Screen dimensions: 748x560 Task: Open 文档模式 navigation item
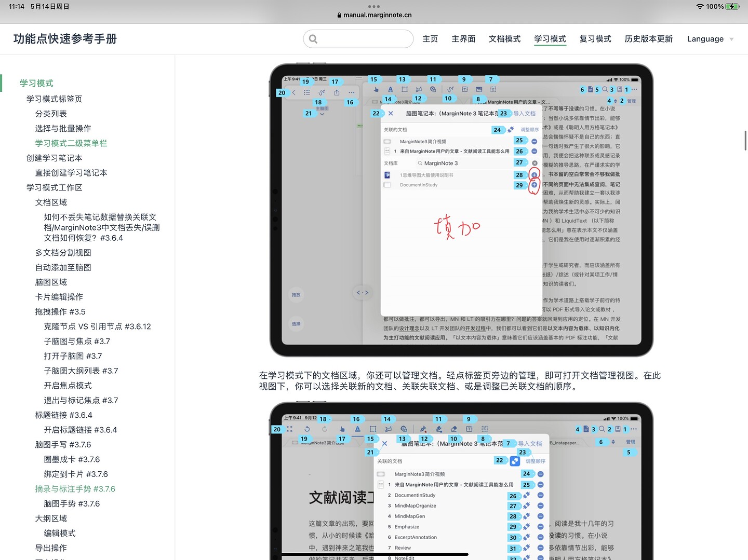(x=505, y=39)
